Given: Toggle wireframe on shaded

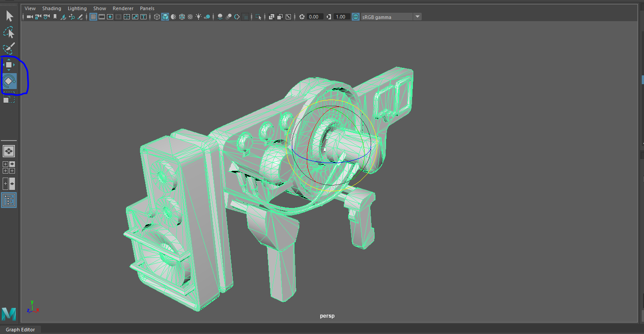Looking at the screenshot, I should (182, 17).
